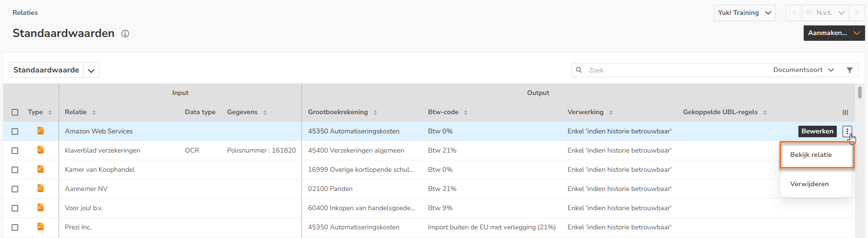This screenshot has height=238, width=868.
Task: Click into the Zoek search field
Action: (x=672, y=70)
